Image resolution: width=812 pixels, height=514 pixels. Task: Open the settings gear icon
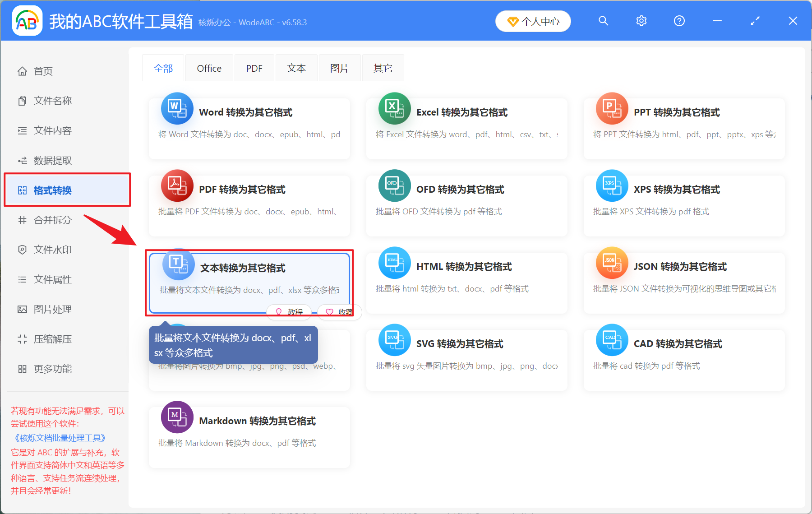point(641,21)
